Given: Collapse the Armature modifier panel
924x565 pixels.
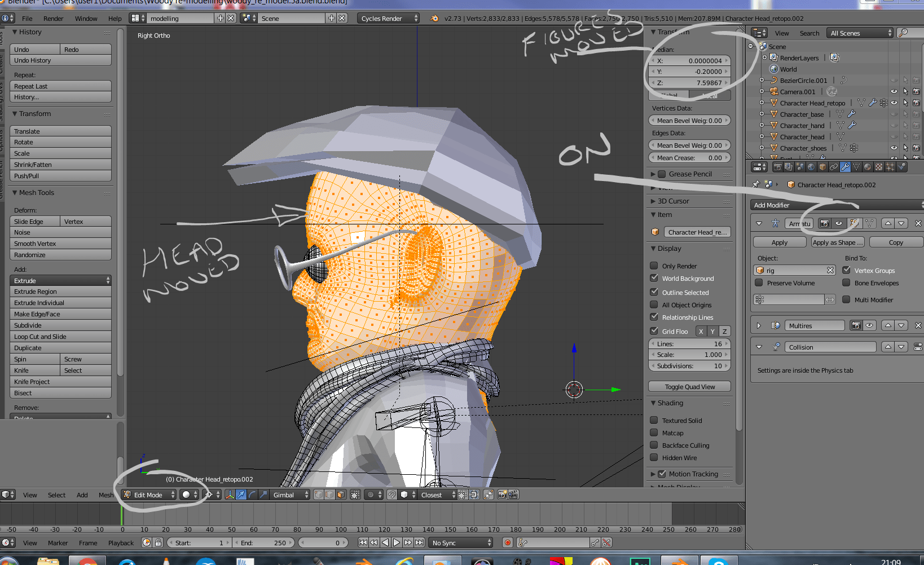Looking at the screenshot, I should pos(759,223).
